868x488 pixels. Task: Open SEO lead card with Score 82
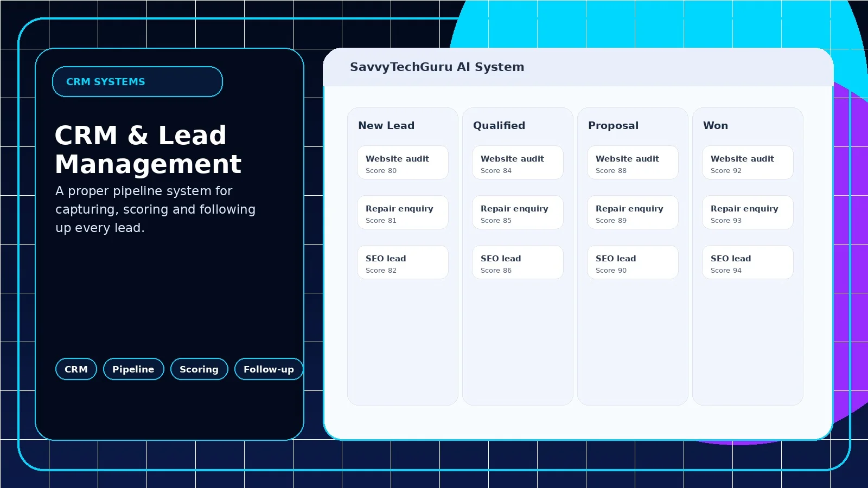(x=403, y=262)
